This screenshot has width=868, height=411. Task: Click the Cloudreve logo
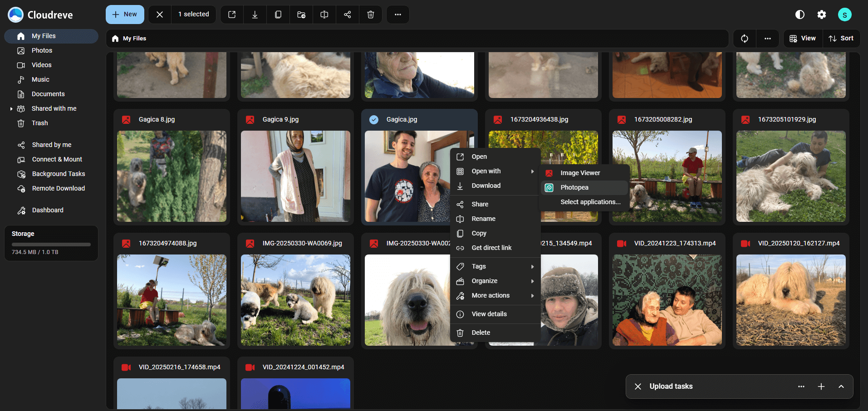(40, 15)
